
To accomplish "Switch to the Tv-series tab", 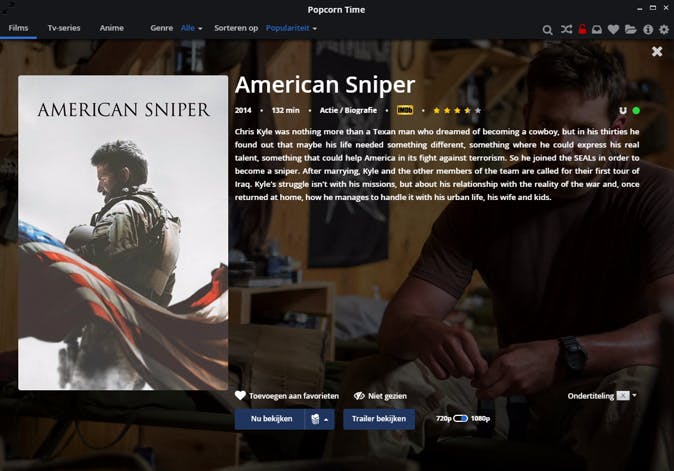I will [x=64, y=28].
